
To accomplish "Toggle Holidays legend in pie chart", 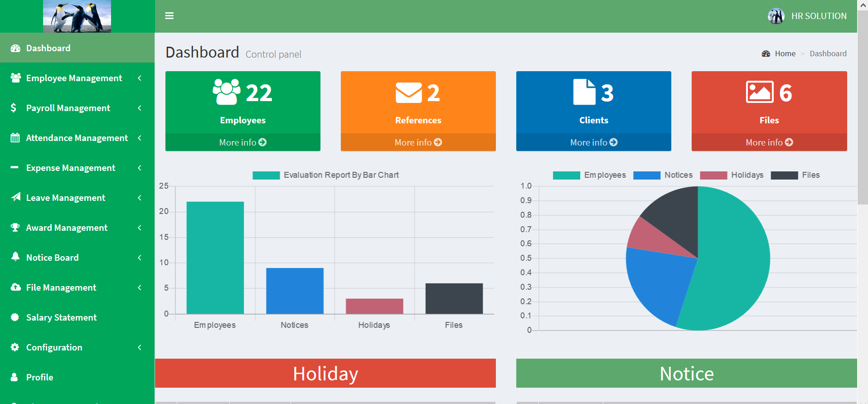I will pyautogui.click(x=732, y=175).
